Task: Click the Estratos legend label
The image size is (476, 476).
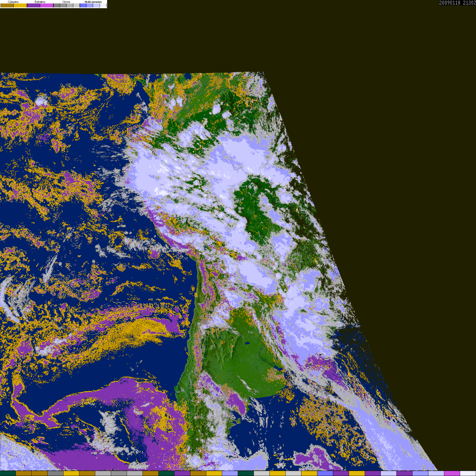Action: [x=40, y=2]
